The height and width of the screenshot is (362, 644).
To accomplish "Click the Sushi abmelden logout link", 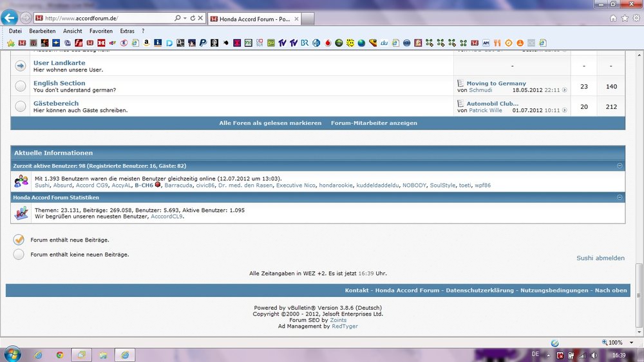I will pos(600,258).
